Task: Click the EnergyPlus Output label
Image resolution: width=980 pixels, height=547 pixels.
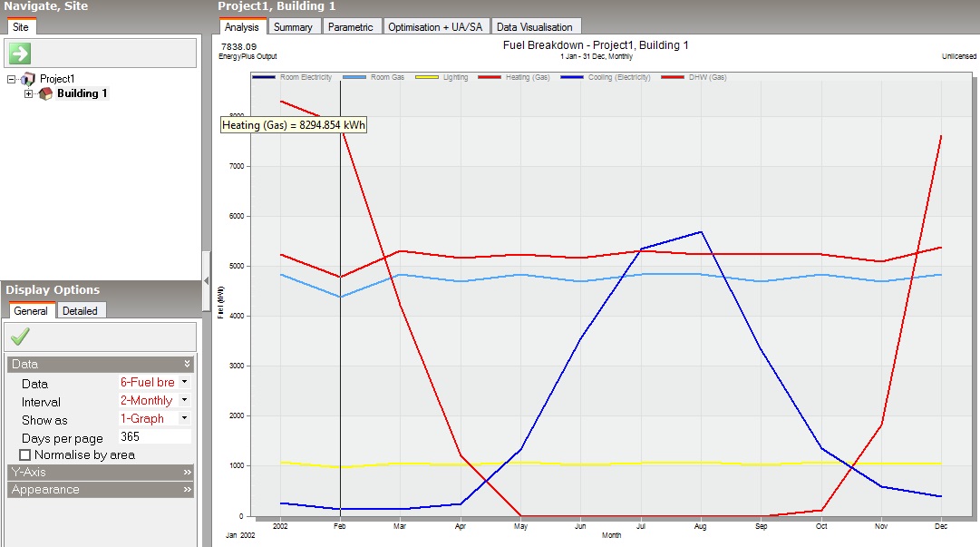Action: (247, 56)
